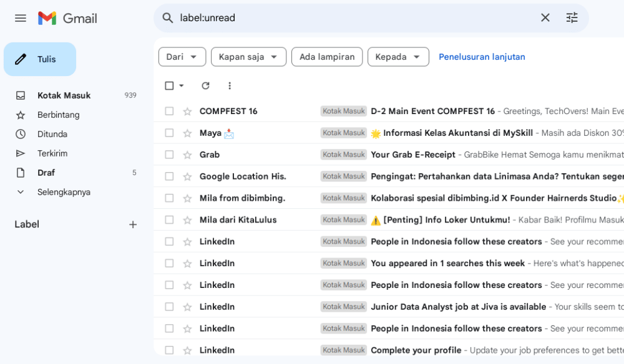Select the Maya email checkbox

pos(169,133)
